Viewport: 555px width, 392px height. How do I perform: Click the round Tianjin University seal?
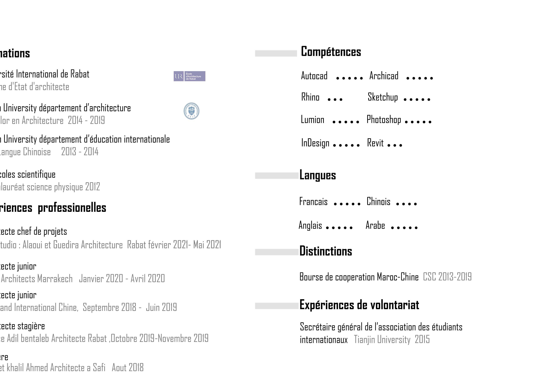click(x=191, y=111)
